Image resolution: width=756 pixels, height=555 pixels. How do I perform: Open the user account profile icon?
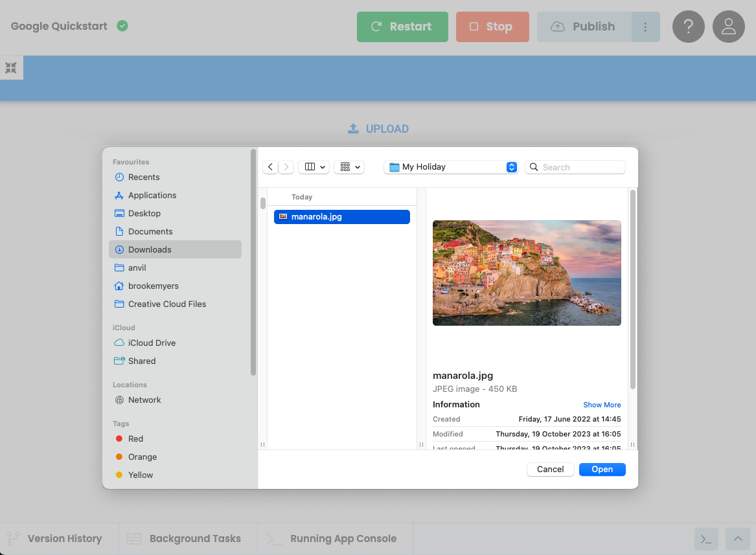728,27
